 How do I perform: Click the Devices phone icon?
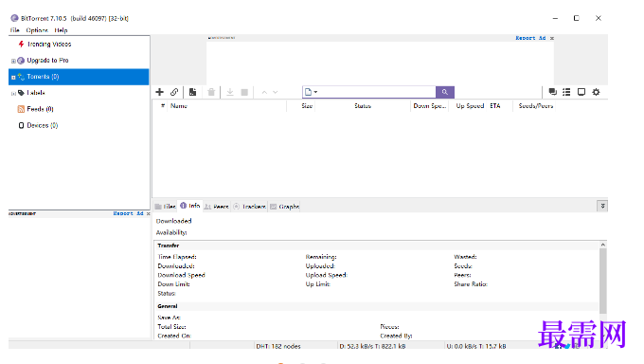point(22,125)
